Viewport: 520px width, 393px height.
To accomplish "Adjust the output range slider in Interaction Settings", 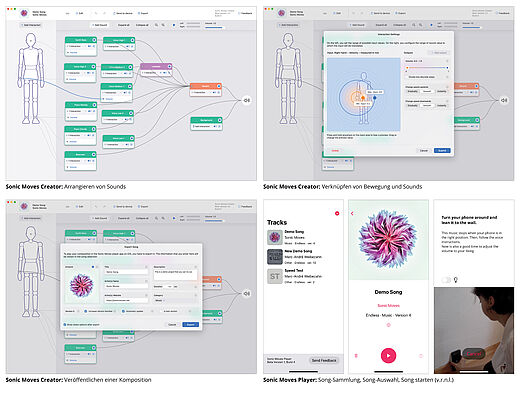I will [x=427, y=68].
